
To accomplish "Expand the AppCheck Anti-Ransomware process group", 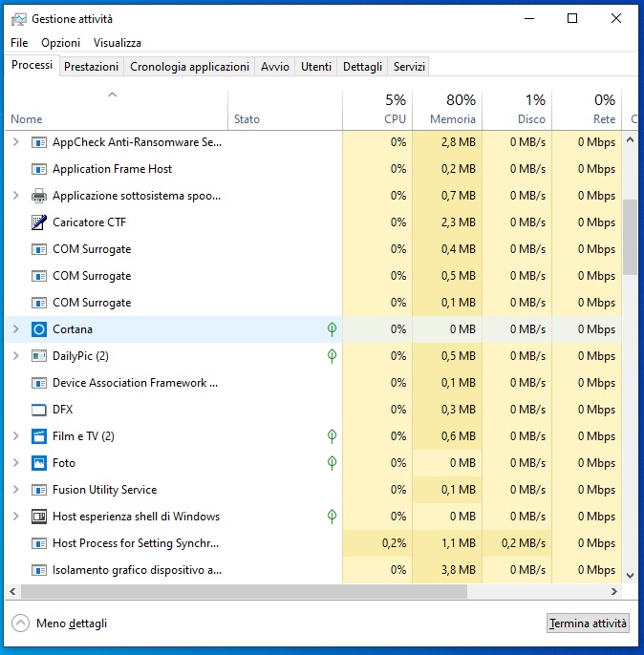I will [x=16, y=142].
